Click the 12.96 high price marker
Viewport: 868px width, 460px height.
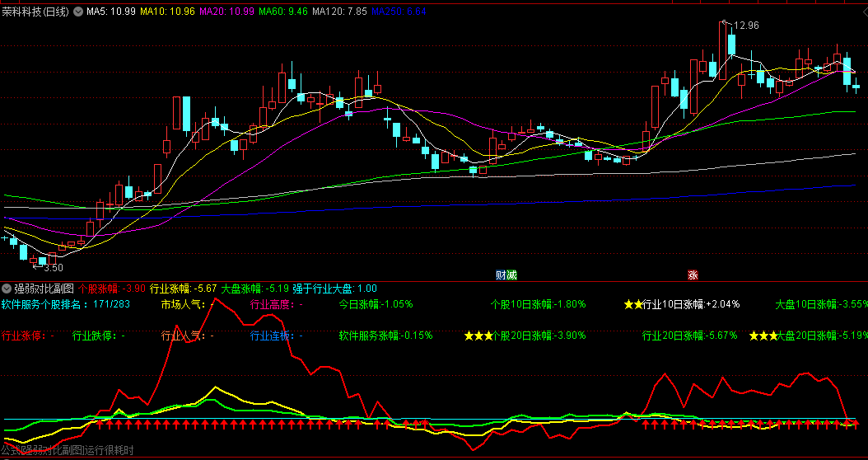(x=745, y=26)
